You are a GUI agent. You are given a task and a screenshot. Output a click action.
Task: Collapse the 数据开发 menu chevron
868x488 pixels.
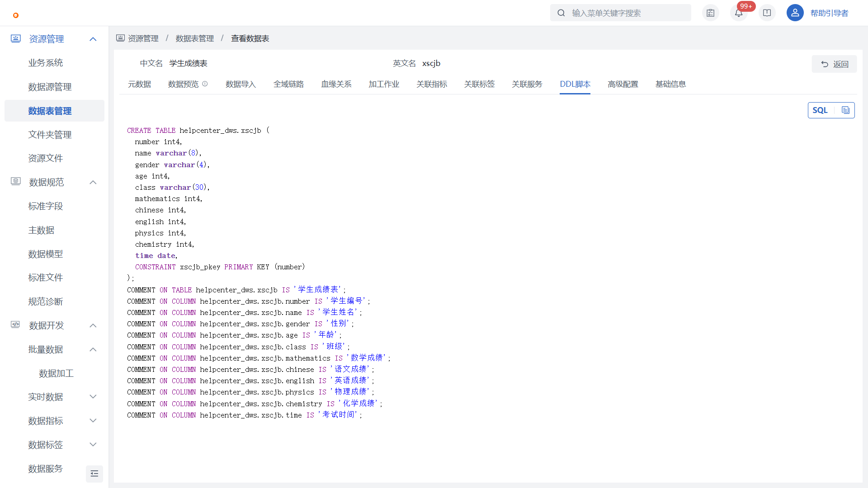93,326
